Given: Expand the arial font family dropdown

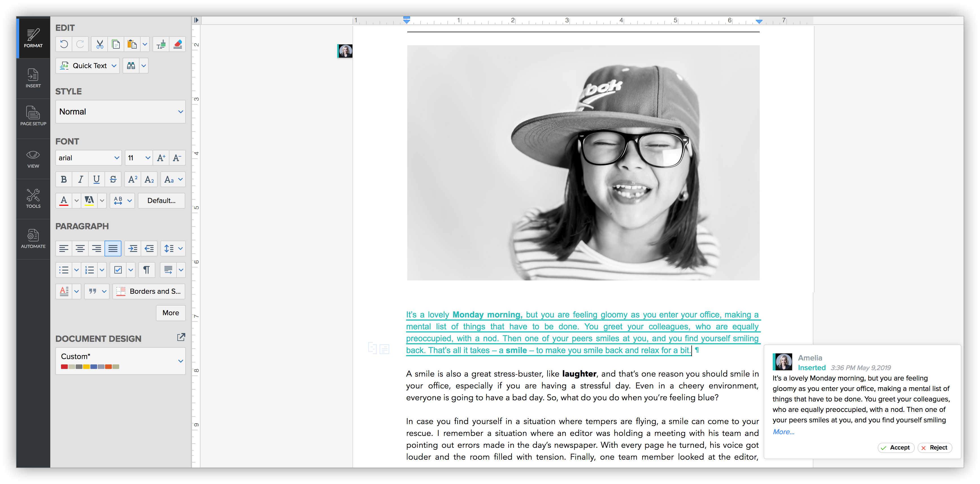Looking at the screenshot, I should point(88,158).
